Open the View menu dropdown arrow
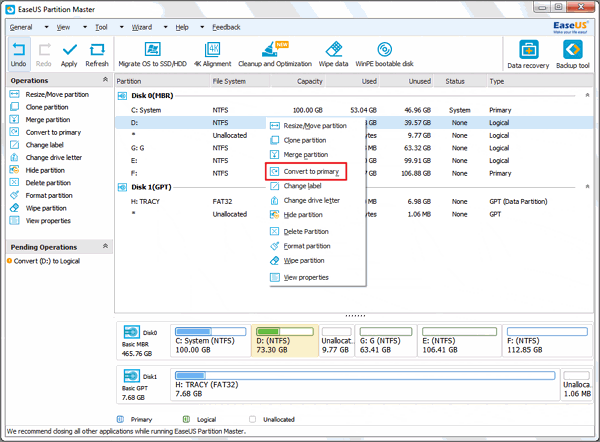The height and width of the screenshot is (442, 600). (85, 27)
